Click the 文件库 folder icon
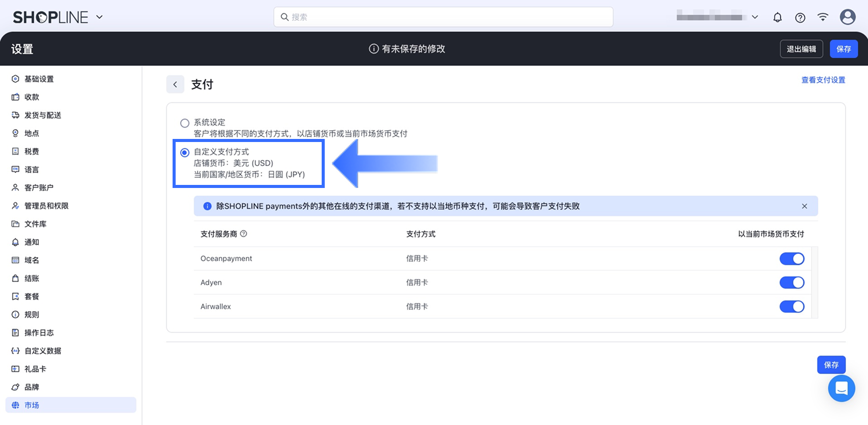This screenshot has width=868, height=425. (x=15, y=224)
